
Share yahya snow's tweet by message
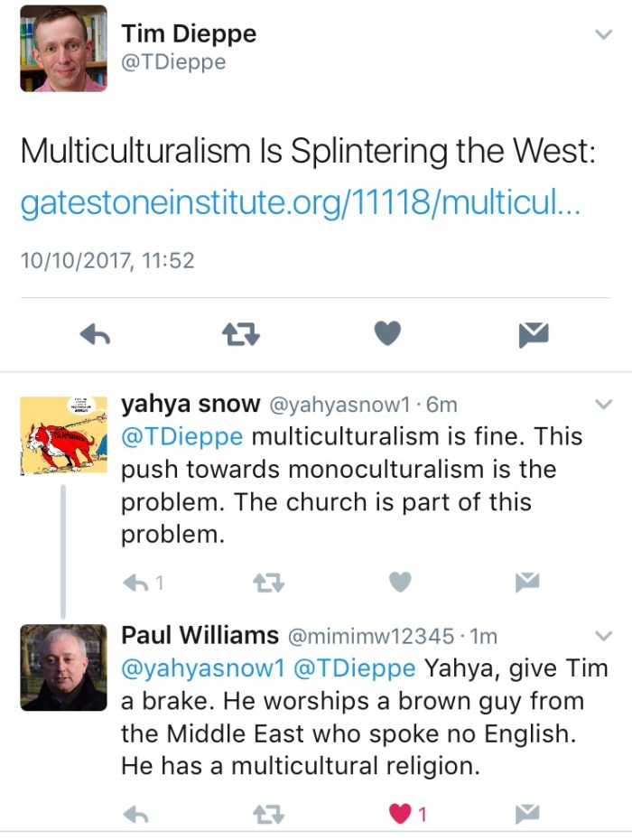point(527,583)
